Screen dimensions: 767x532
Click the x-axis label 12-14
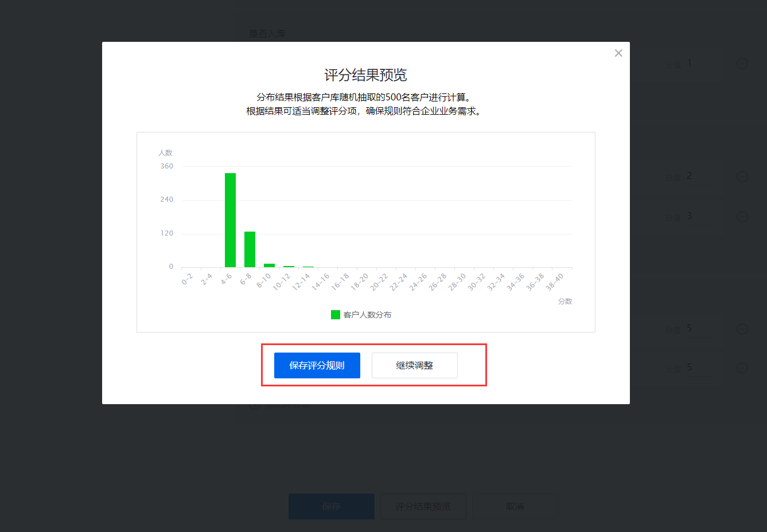[301, 281]
